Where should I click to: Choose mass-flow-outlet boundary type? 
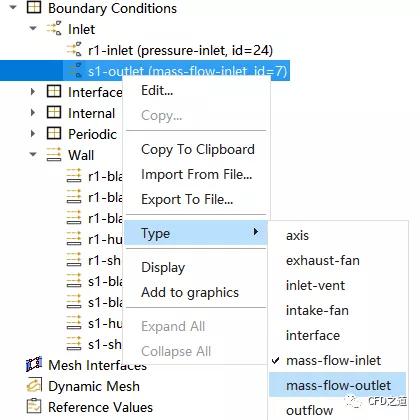(338, 385)
